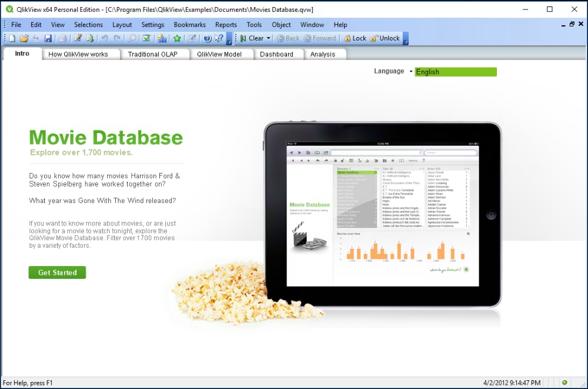Open the Help menu
Screen dimensions: 588x389
340,25
